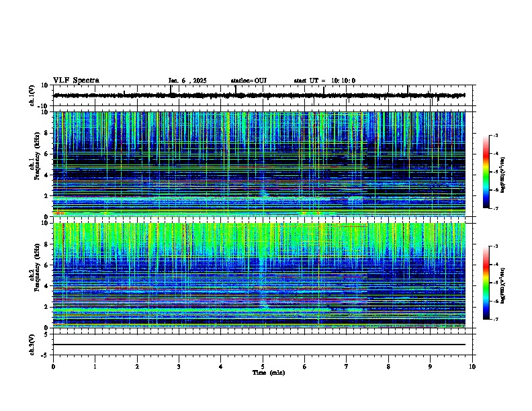Click the ch.2 color bar unit label log(PSD)
Image resolution: width=532 pixels, height=411 pixels.
tap(502, 285)
